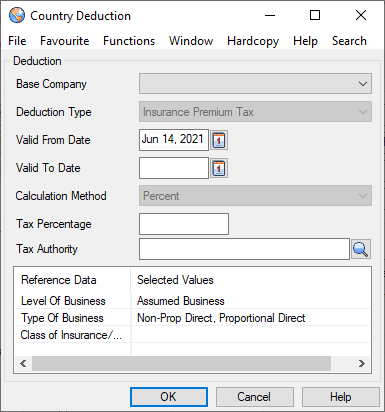This screenshot has width=385, height=412.
Task: Select the Type Of Business row
Action: point(193,318)
